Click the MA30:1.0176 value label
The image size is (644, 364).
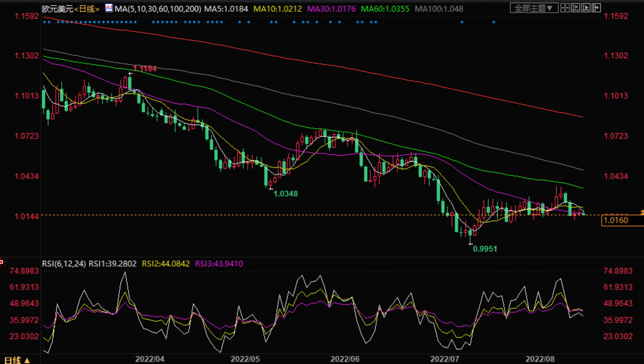[331, 9]
